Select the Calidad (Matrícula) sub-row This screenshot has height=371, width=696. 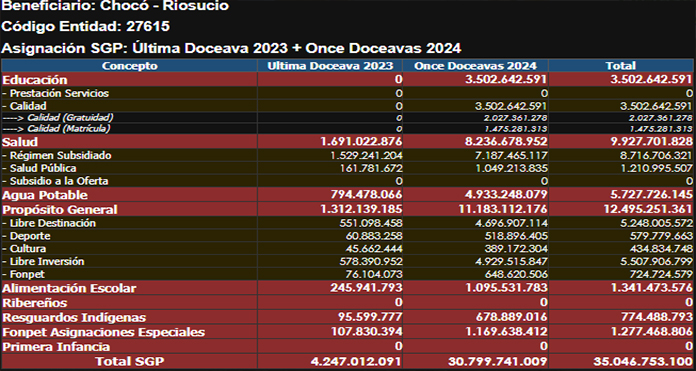point(347,129)
